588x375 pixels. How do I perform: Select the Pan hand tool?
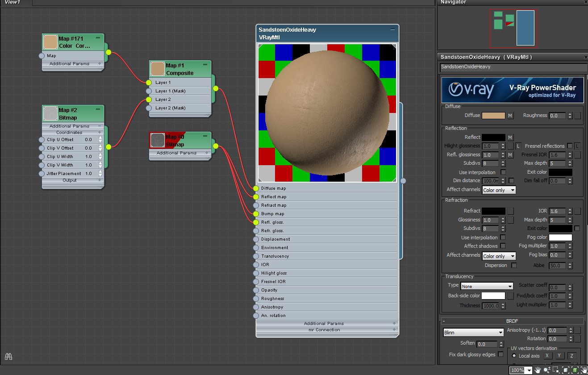coord(538,370)
